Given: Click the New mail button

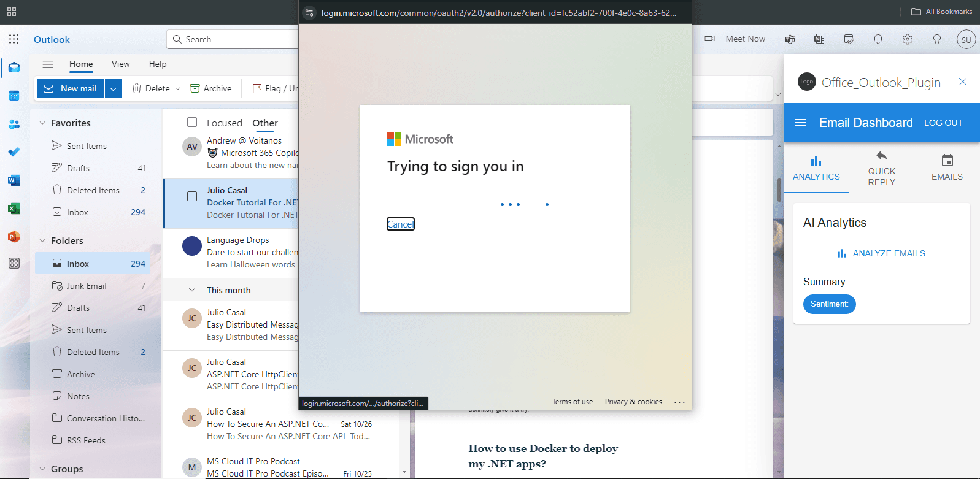Looking at the screenshot, I should pyautogui.click(x=71, y=88).
